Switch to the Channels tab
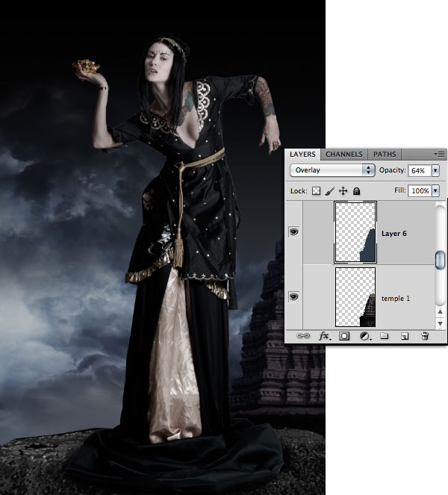The width and height of the screenshot is (448, 495). point(344,154)
